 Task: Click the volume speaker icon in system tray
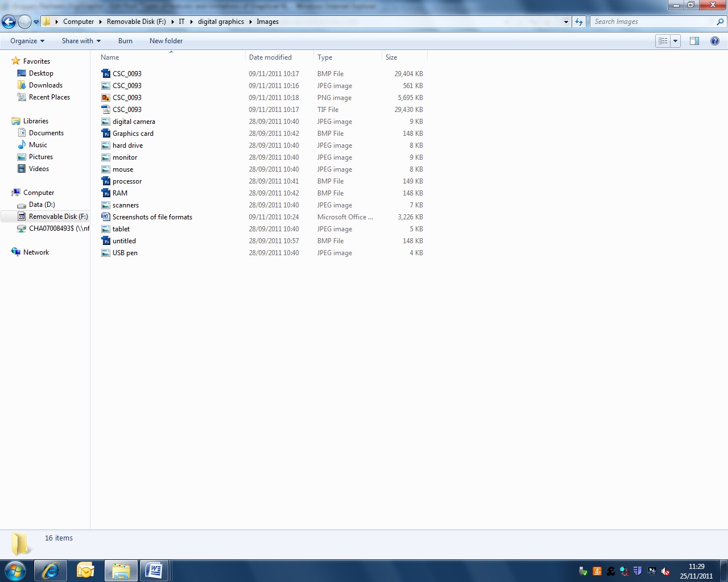coord(666,571)
